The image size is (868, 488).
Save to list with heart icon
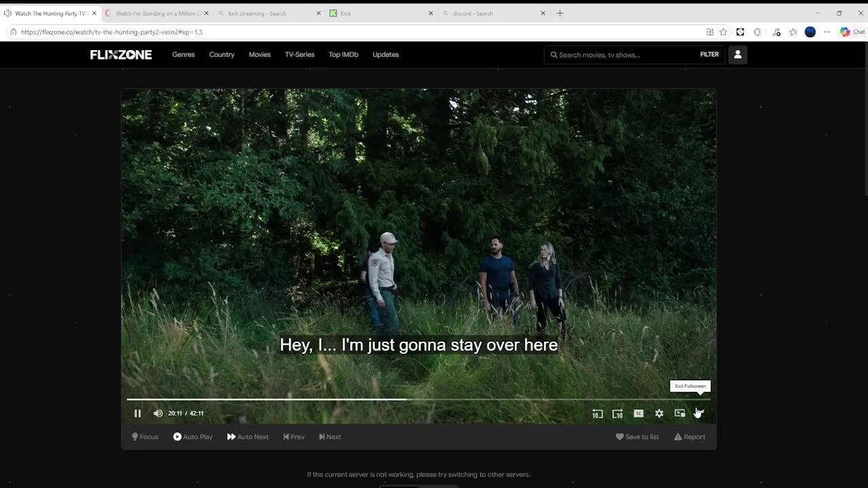coord(637,437)
